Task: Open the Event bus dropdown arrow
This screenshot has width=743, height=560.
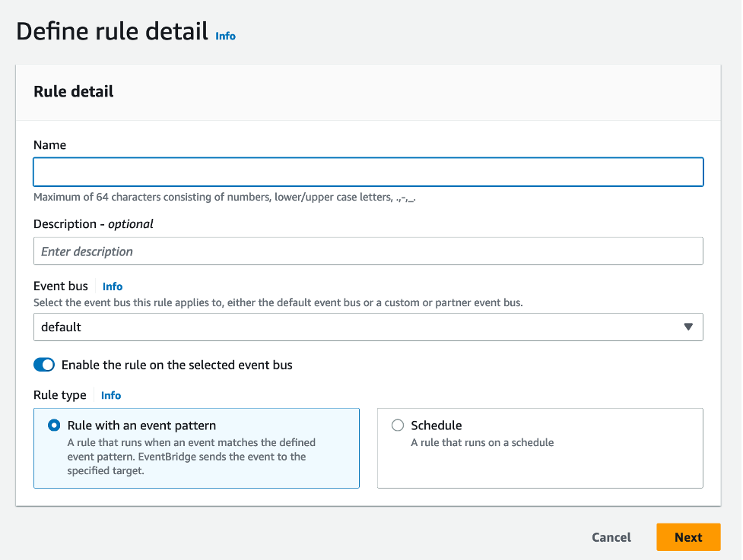Action: click(x=689, y=327)
